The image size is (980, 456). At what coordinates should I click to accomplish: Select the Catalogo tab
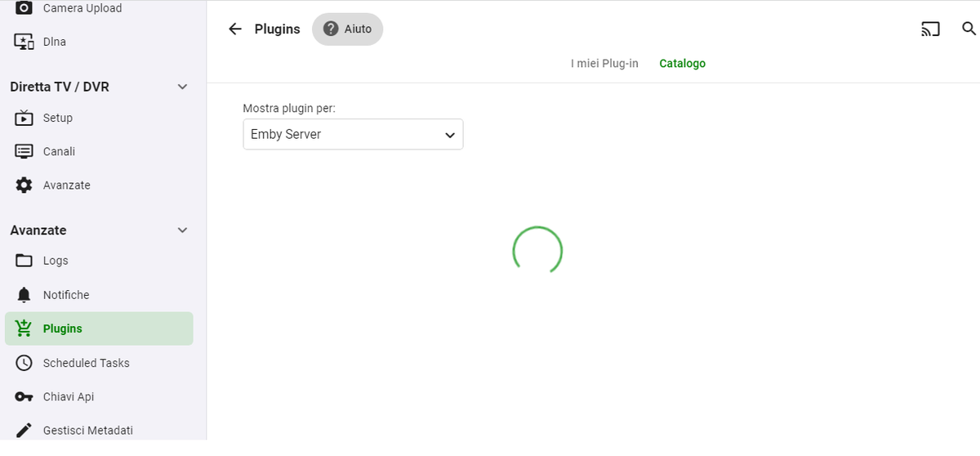[x=682, y=63]
